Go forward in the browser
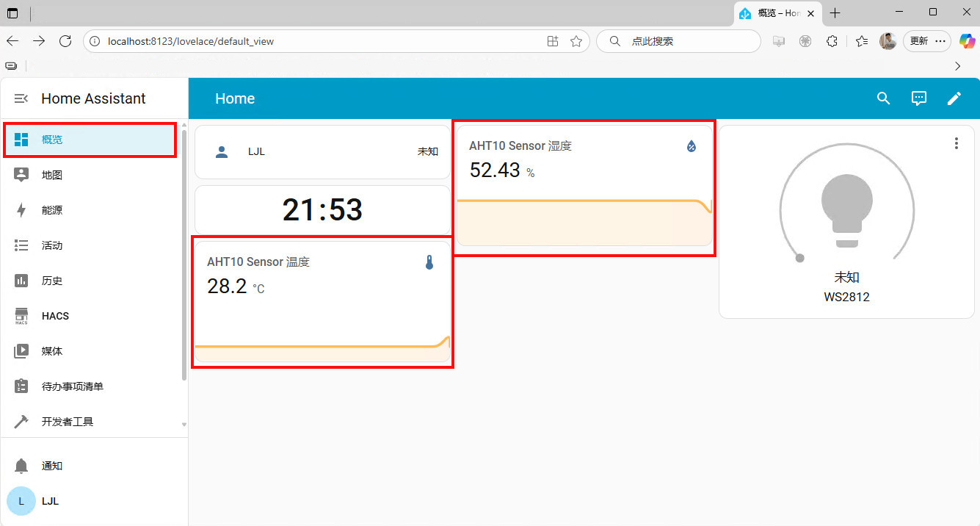 click(39, 41)
